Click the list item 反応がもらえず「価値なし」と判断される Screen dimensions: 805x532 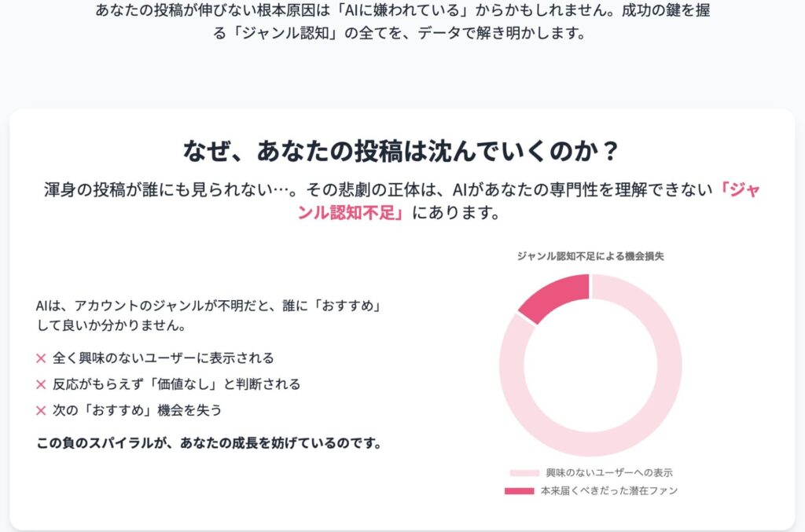(x=176, y=384)
